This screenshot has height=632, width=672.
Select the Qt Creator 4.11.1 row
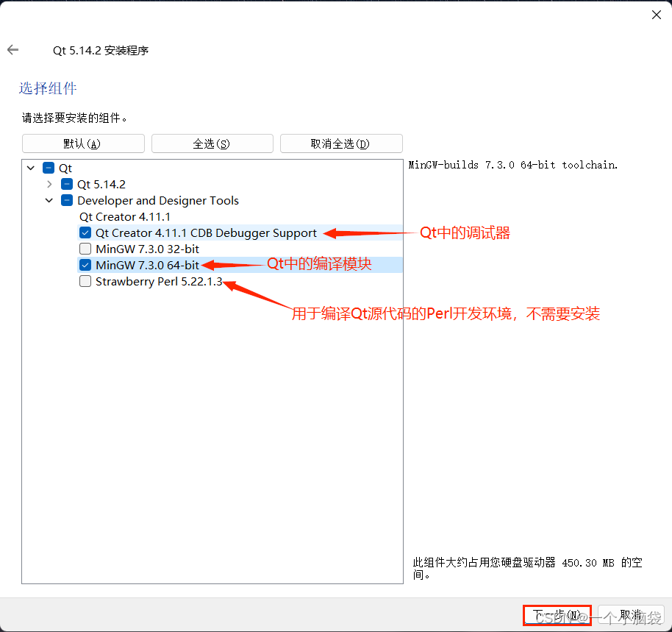[x=125, y=217]
